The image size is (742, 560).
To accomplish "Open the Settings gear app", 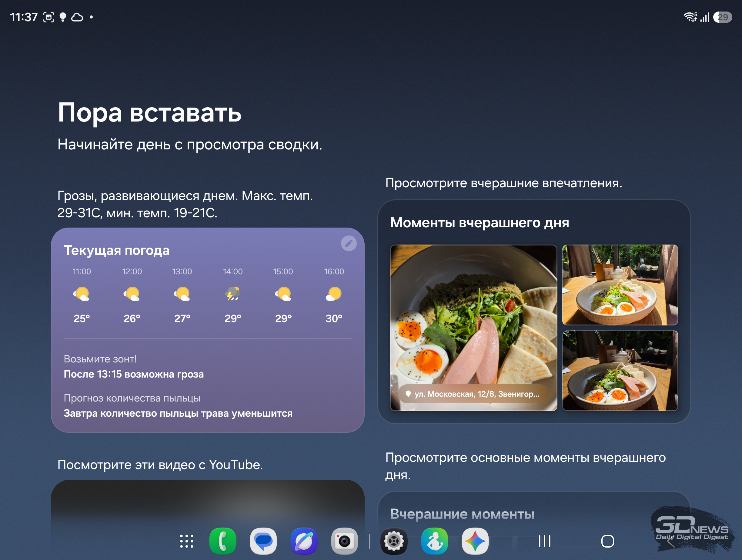I will click(394, 541).
